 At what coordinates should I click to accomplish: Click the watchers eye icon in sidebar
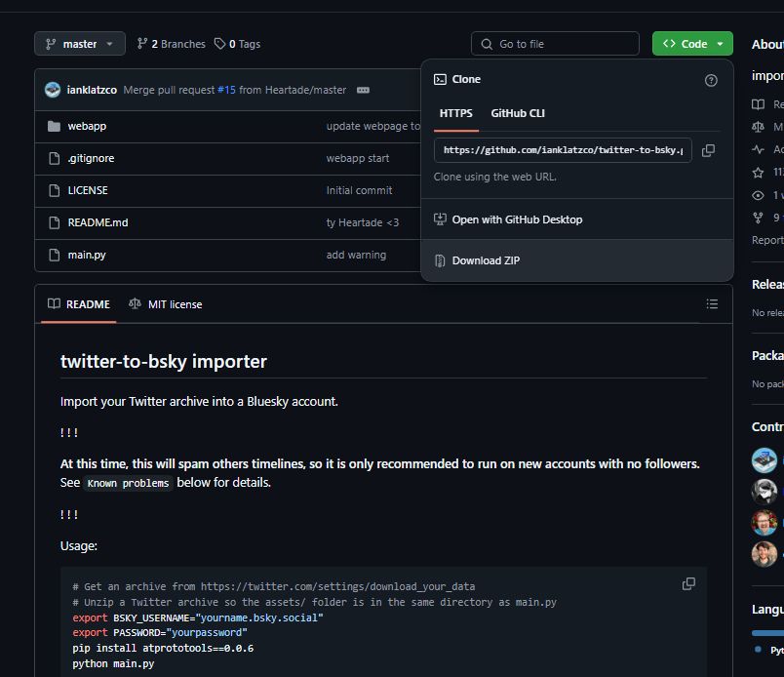click(758, 195)
